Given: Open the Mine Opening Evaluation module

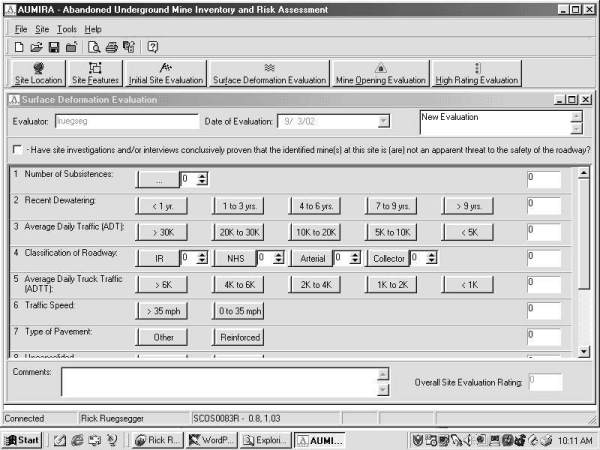Looking at the screenshot, I should click(380, 73).
